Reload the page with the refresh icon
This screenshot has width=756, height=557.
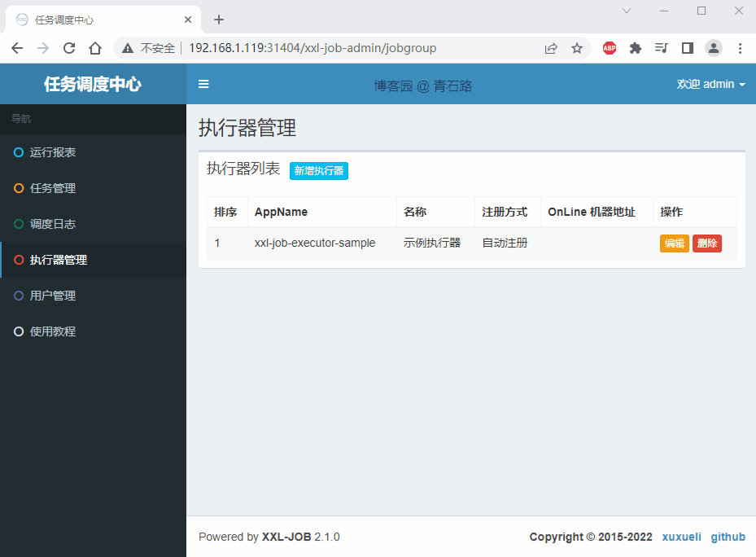pyautogui.click(x=69, y=48)
